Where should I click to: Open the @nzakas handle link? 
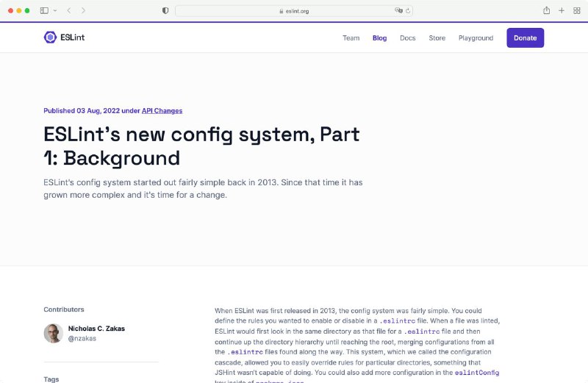[82, 338]
